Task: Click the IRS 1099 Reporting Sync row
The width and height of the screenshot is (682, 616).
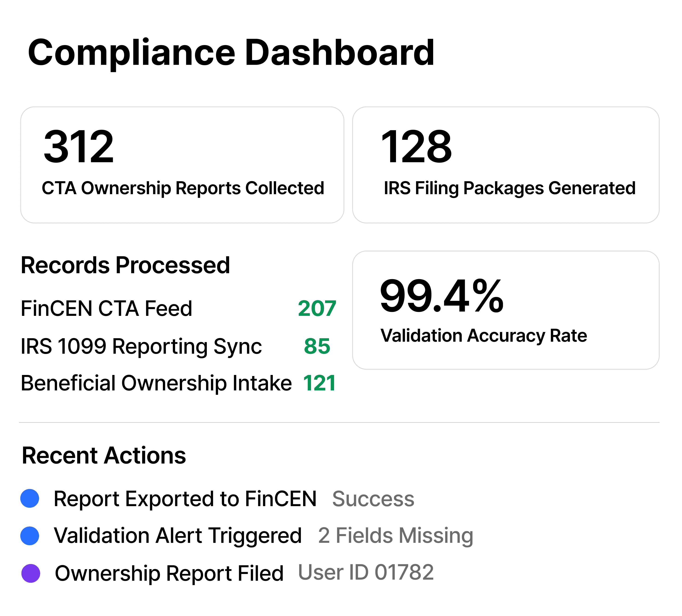Action: [x=179, y=346]
